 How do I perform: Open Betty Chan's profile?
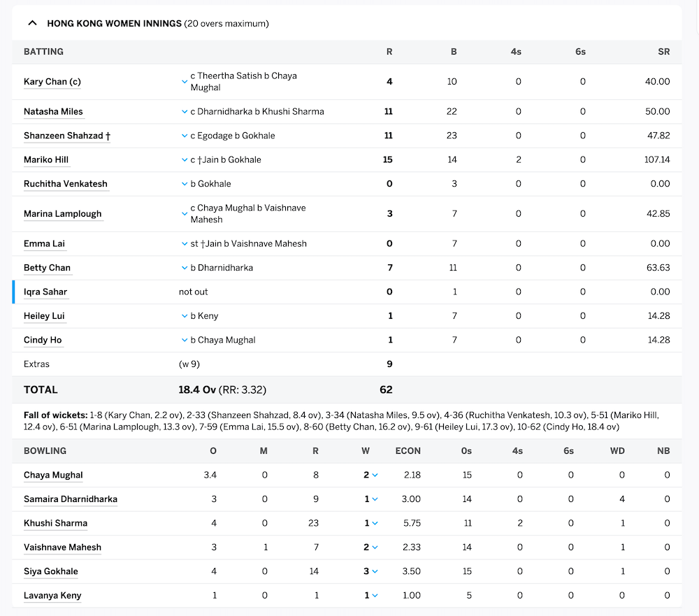click(47, 268)
